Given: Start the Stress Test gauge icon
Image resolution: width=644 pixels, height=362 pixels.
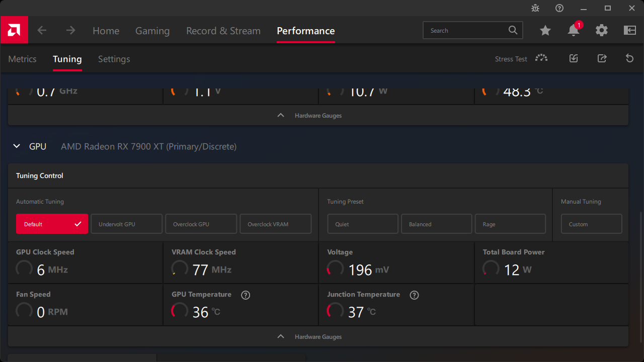Looking at the screenshot, I should click(x=541, y=58).
